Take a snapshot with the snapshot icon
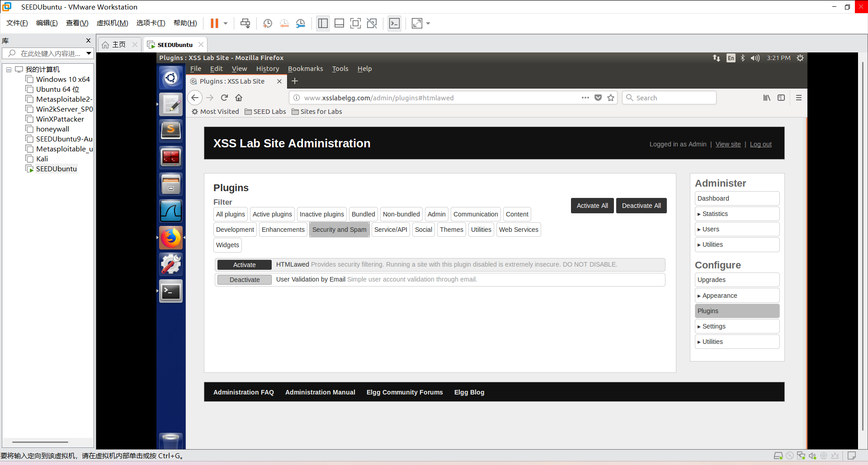The image size is (868, 465). 268,23
